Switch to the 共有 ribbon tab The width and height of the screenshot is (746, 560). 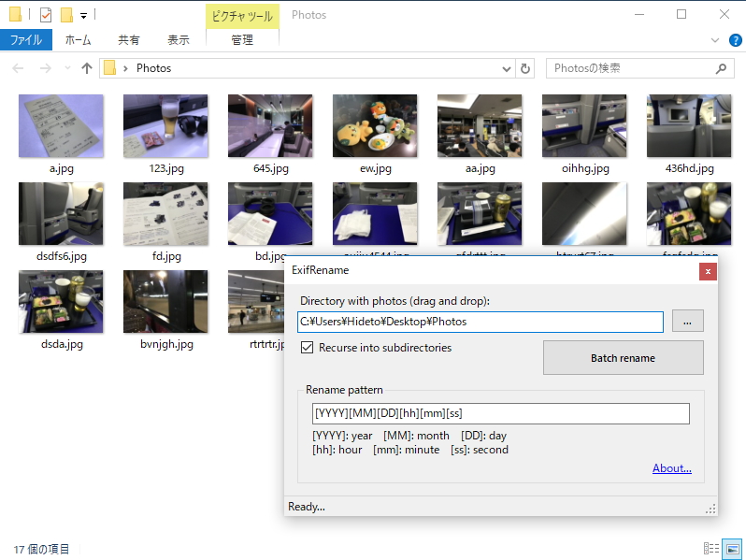(128, 40)
